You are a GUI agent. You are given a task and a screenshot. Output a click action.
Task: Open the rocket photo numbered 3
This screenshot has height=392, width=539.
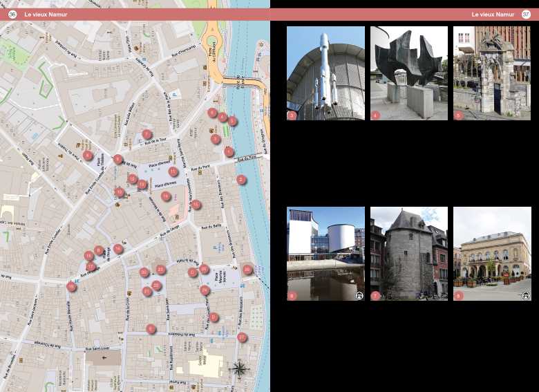click(325, 73)
